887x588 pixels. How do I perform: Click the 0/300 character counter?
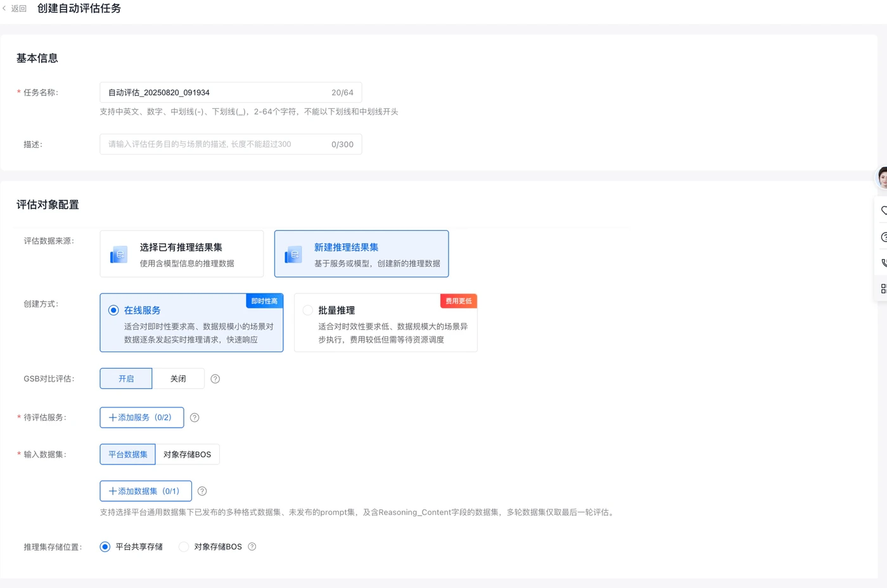(x=343, y=144)
